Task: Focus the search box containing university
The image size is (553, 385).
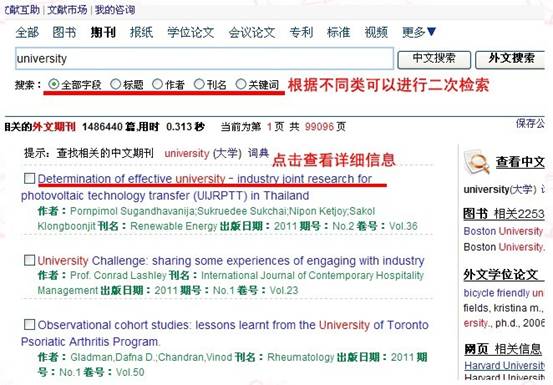Action: coord(204,59)
